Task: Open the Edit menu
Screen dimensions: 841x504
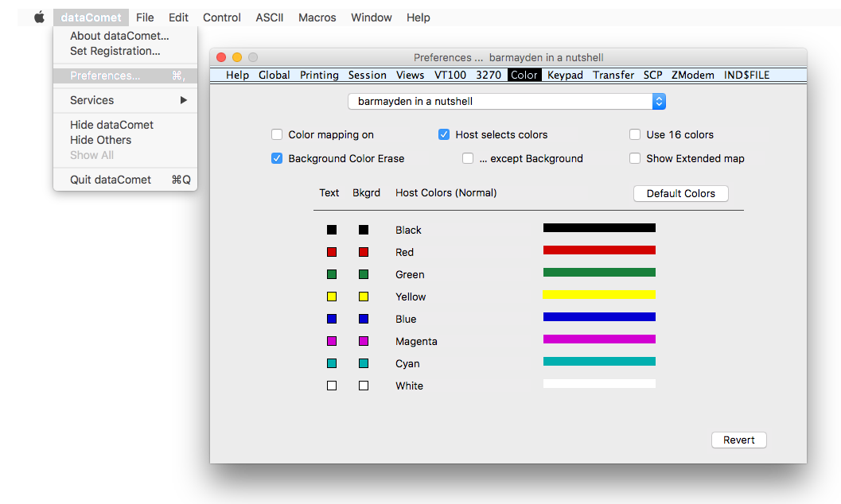Action: coord(178,17)
